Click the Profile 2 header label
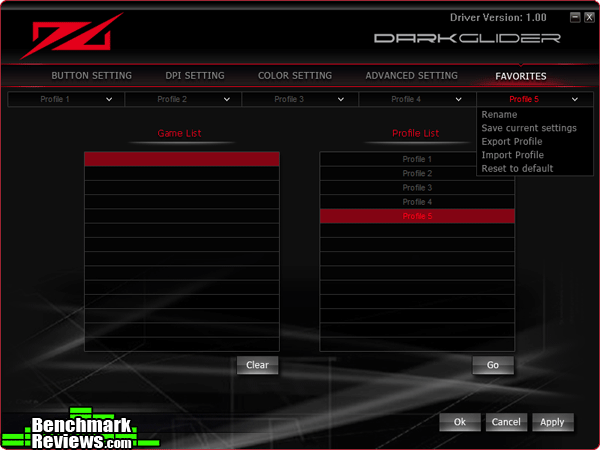 click(172, 99)
